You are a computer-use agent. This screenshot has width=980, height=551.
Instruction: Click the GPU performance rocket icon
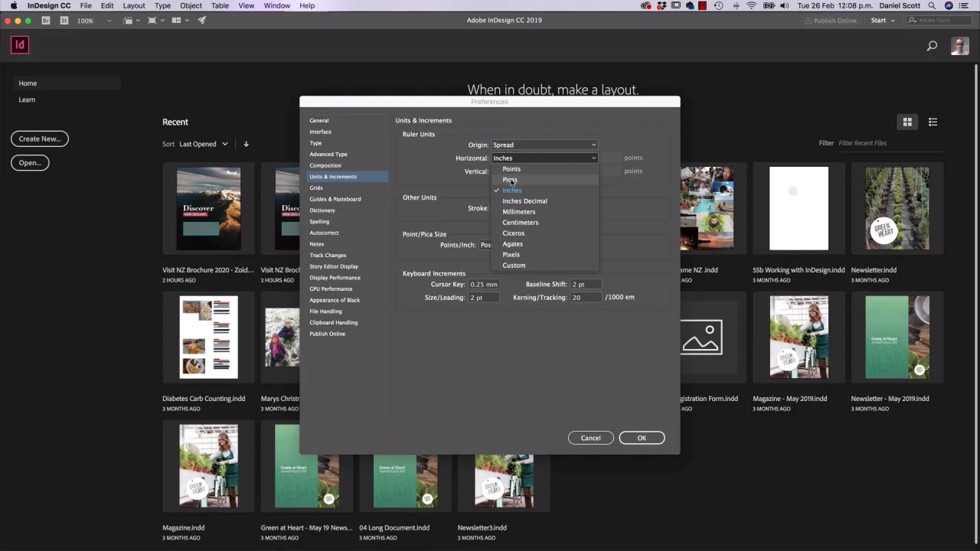tap(202, 21)
